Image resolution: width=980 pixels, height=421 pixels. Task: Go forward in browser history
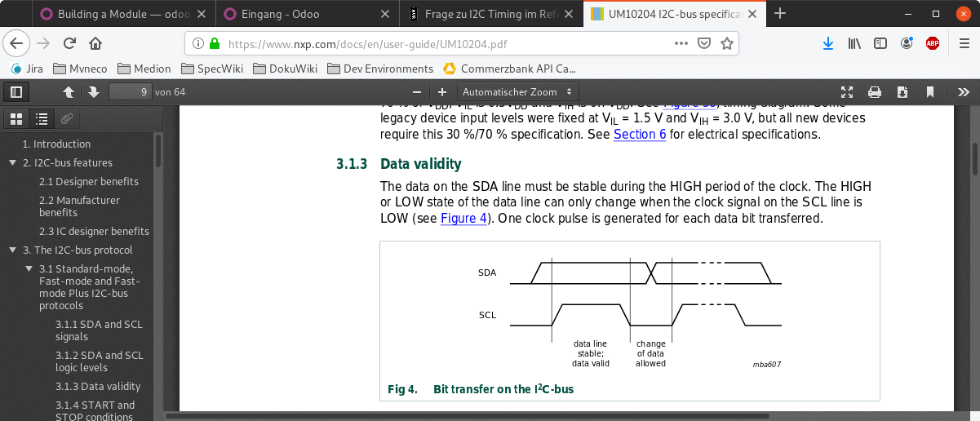click(43, 43)
